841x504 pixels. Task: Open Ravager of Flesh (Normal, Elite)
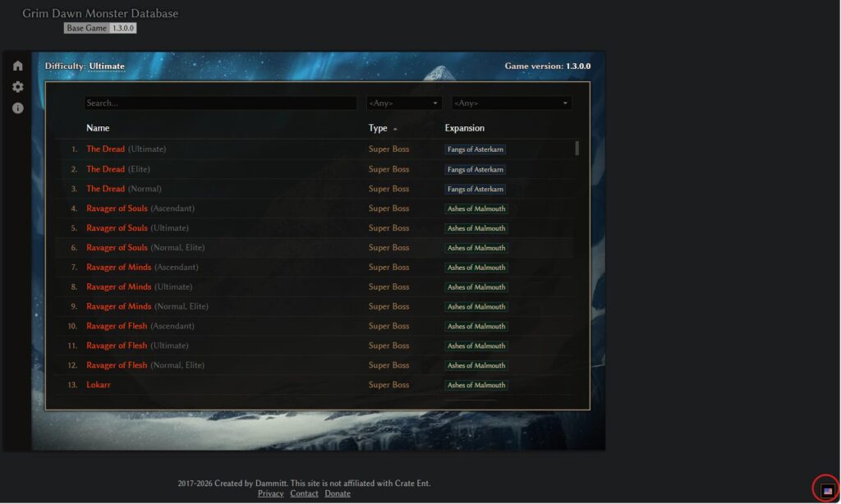[145, 365]
